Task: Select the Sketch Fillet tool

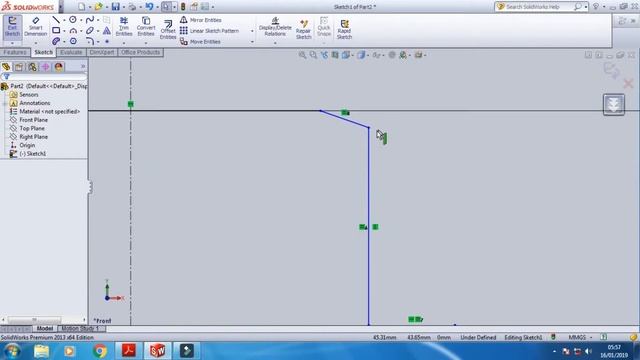Action: 90,41
